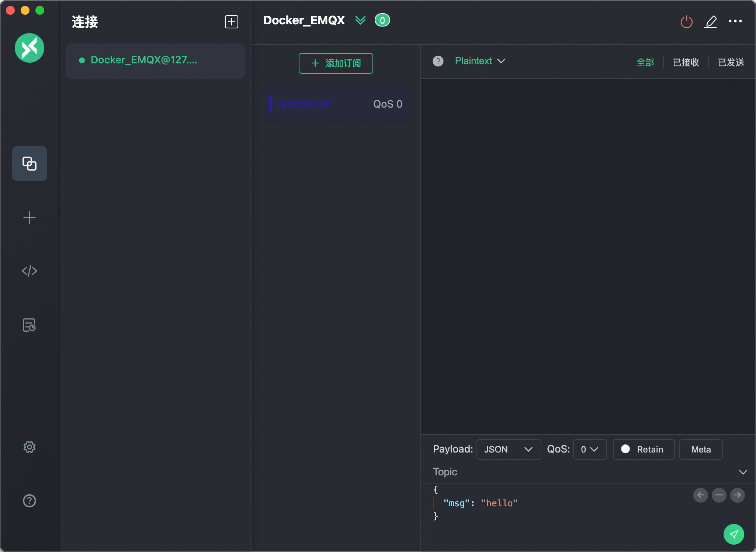Filter to received messages with 已接收
Screen dimensions: 756x552
[x=686, y=62]
